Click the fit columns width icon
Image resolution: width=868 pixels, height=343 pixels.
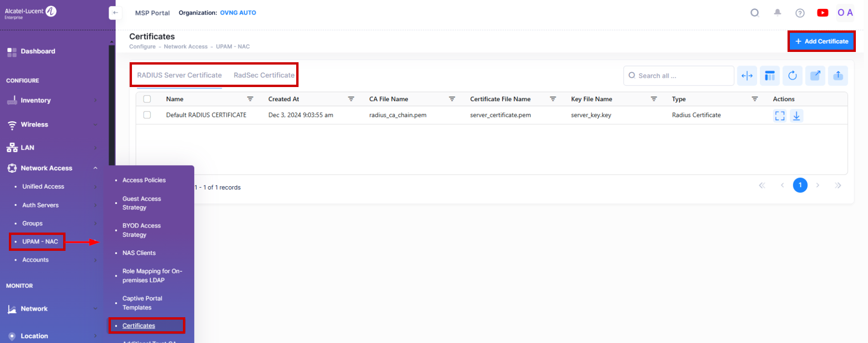[747, 75]
